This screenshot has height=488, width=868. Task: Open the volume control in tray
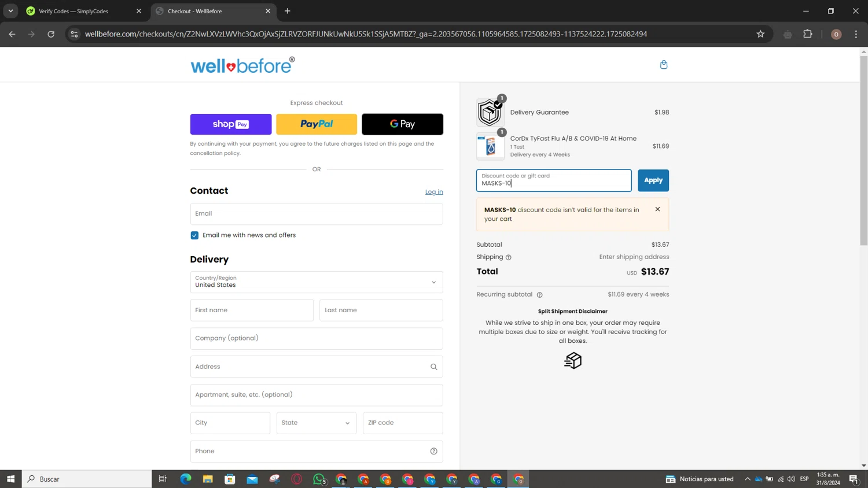791,479
